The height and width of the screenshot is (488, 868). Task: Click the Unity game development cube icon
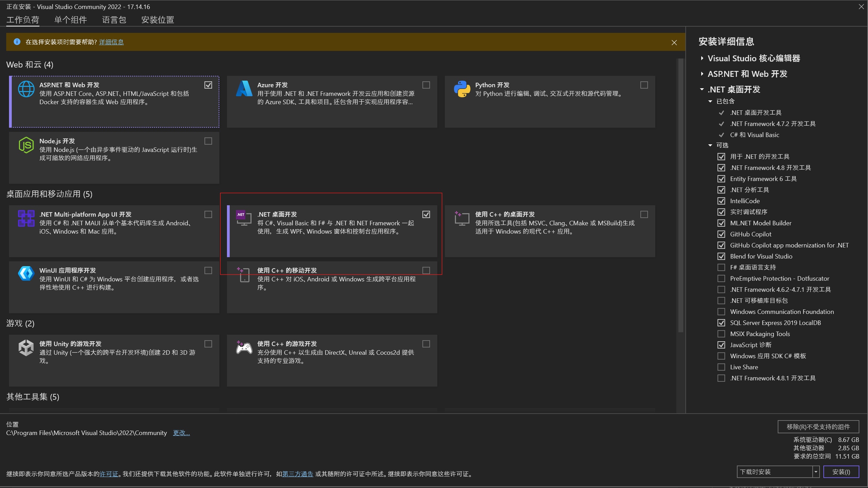point(26,347)
